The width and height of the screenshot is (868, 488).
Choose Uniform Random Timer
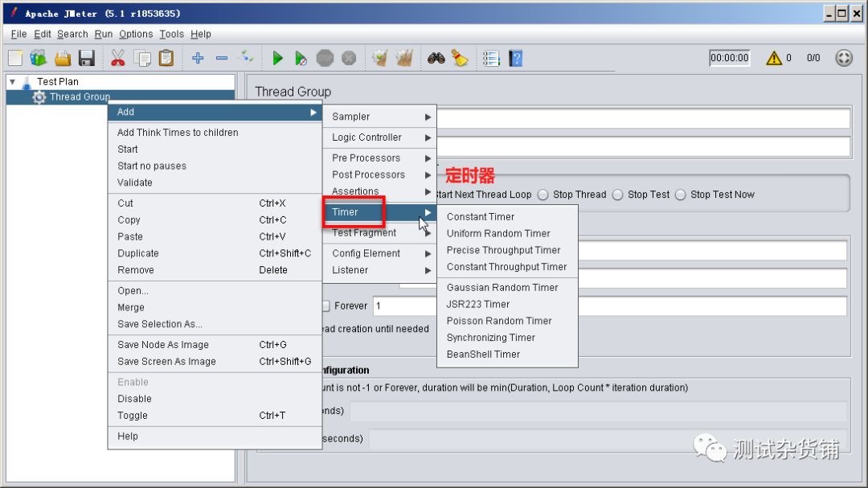coord(508,233)
